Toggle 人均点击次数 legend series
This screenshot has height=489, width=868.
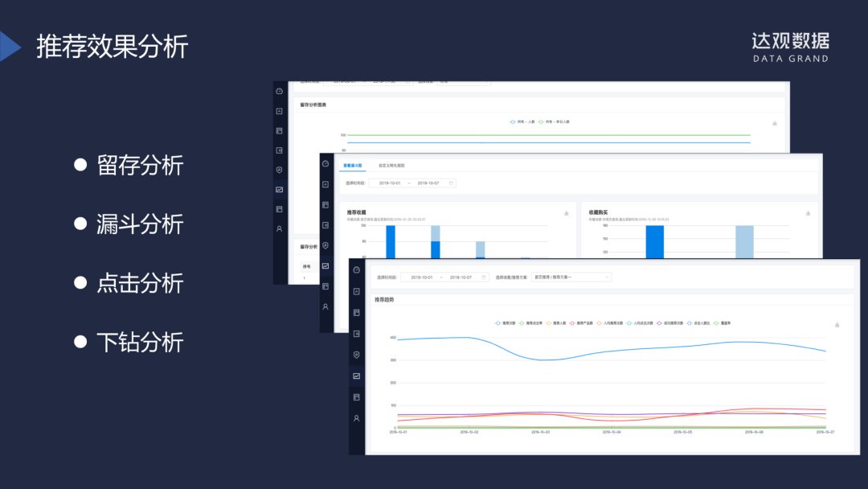click(640, 323)
